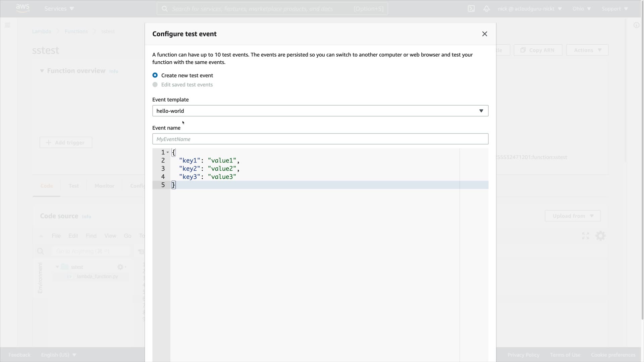The width and height of the screenshot is (644, 362).
Task: Open the Ohio region selector
Action: click(x=581, y=9)
